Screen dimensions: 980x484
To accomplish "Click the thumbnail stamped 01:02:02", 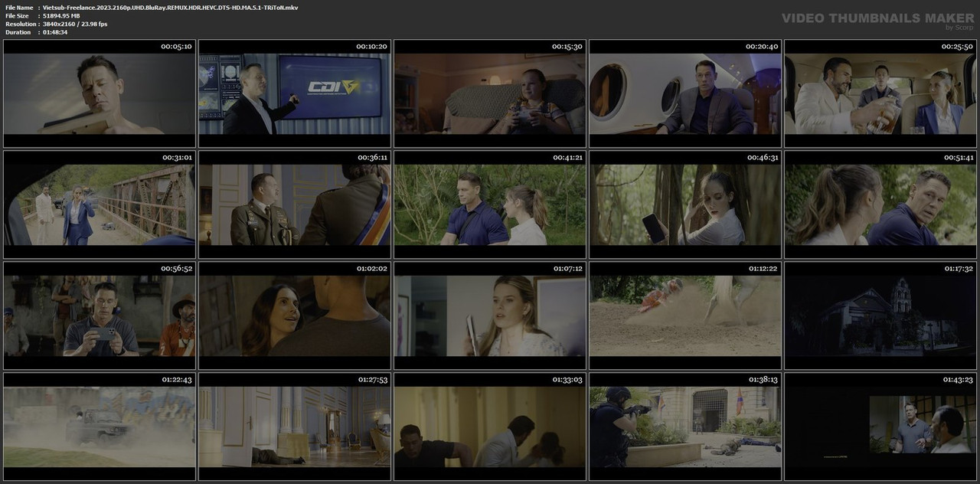I will [x=295, y=316].
